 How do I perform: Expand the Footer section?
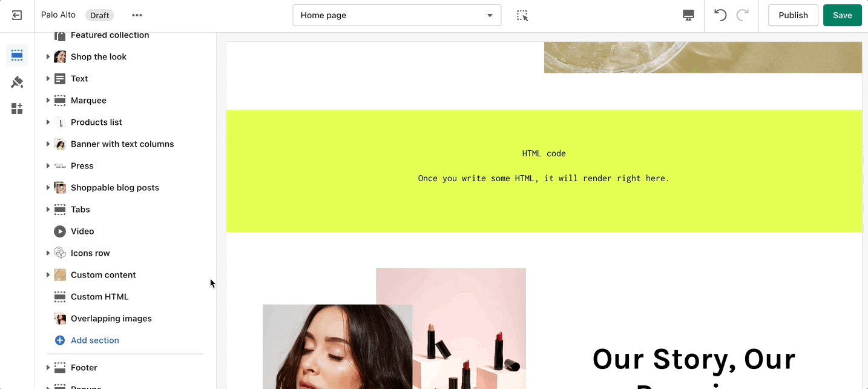pos(48,368)
